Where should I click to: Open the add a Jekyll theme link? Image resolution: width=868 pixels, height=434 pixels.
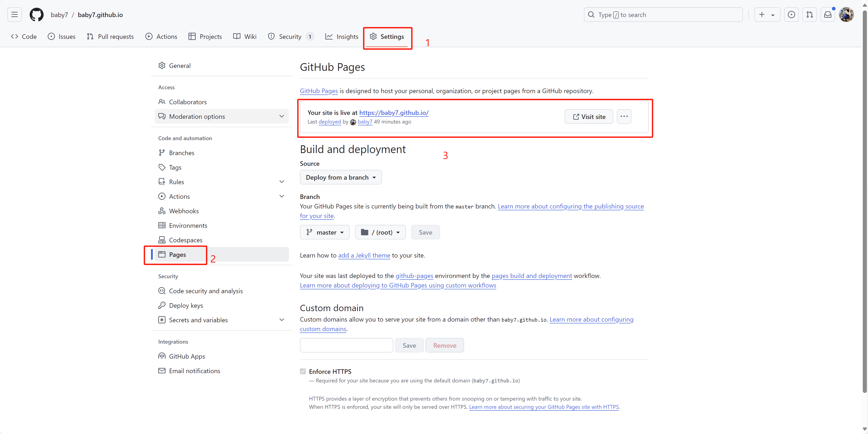[364, 255]
